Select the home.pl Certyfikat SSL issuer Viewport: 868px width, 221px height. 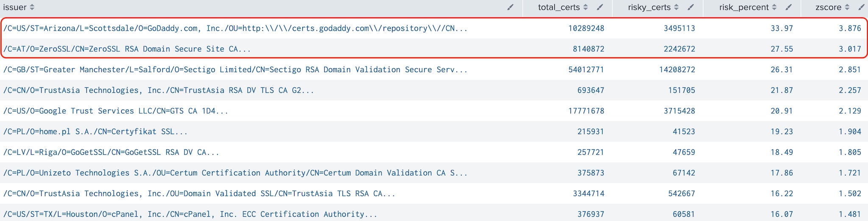95,131
